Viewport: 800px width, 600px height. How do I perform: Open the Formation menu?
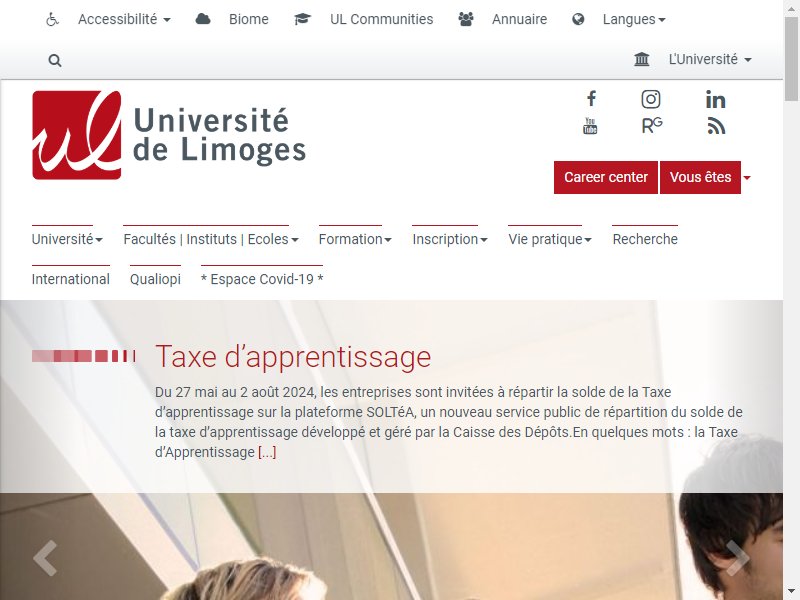click(355, 239)
